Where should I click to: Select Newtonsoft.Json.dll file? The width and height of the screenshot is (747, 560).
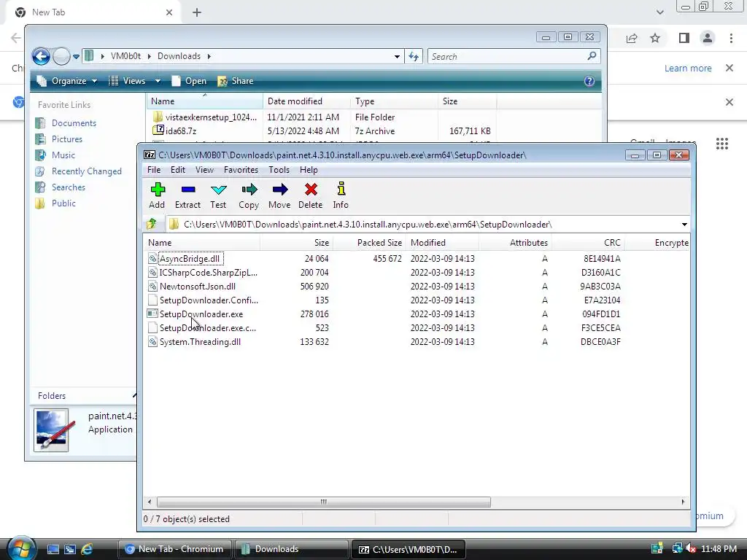197,286
